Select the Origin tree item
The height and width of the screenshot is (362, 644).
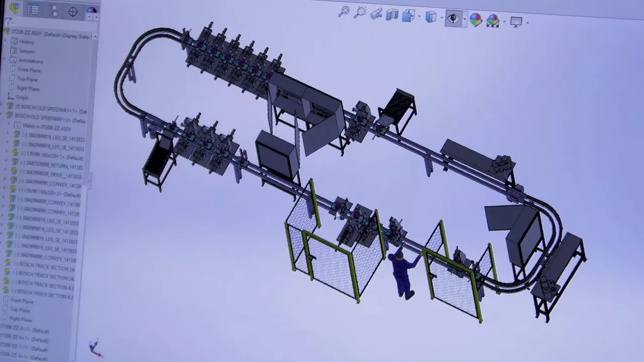click(18, 97)
